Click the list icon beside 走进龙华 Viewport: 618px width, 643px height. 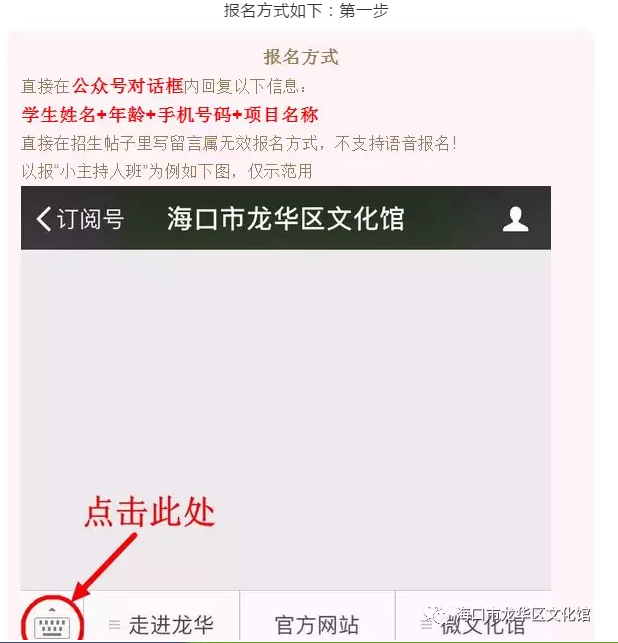pos(114,625)
